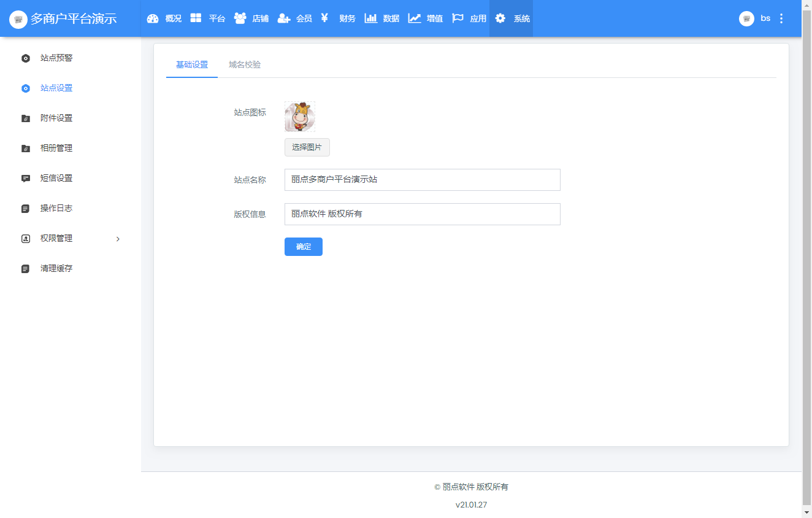This screenshot has width=812, height=518.
Task: Open the 财务 top menu
Action: pyautogui.click(x=338, y=18)
